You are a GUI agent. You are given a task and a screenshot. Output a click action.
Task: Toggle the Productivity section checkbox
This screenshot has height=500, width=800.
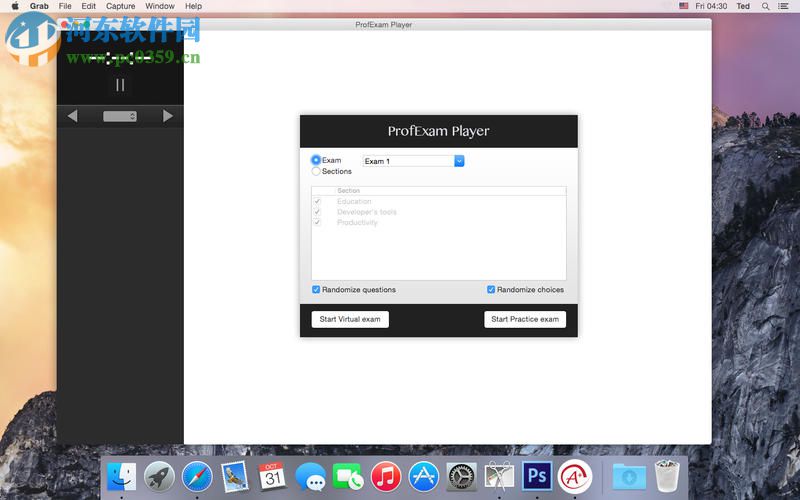tap(317, 222)
